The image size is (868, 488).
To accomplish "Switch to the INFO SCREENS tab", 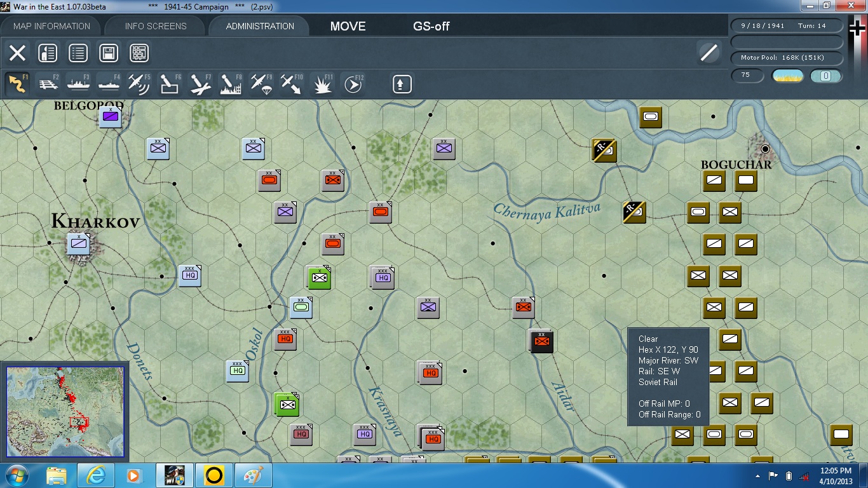I will coord(156,26).
